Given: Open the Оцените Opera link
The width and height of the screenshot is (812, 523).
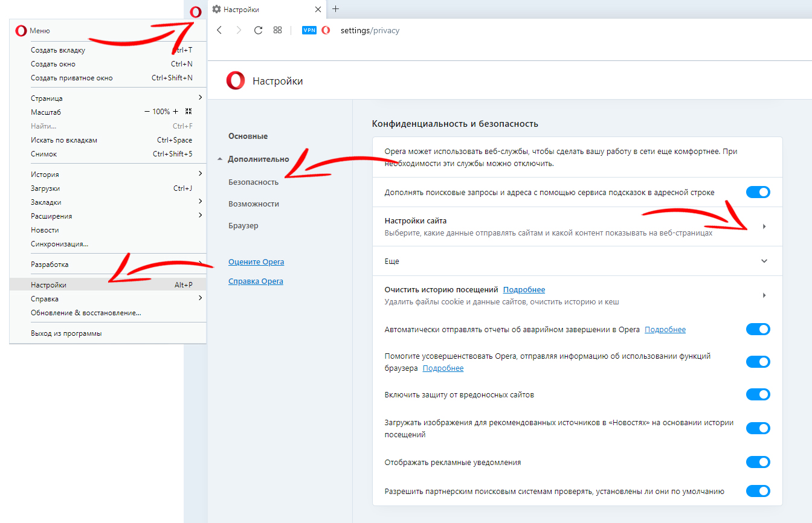Looking at the screenshot, I should pyautogui.click(x=256, y=262).
